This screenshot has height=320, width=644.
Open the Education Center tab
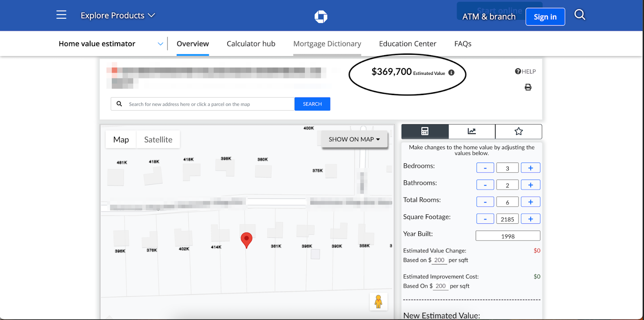[407, 44]
